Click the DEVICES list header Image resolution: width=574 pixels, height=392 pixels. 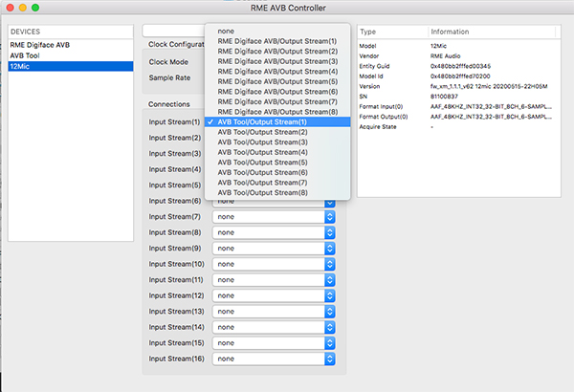point(71,32)
